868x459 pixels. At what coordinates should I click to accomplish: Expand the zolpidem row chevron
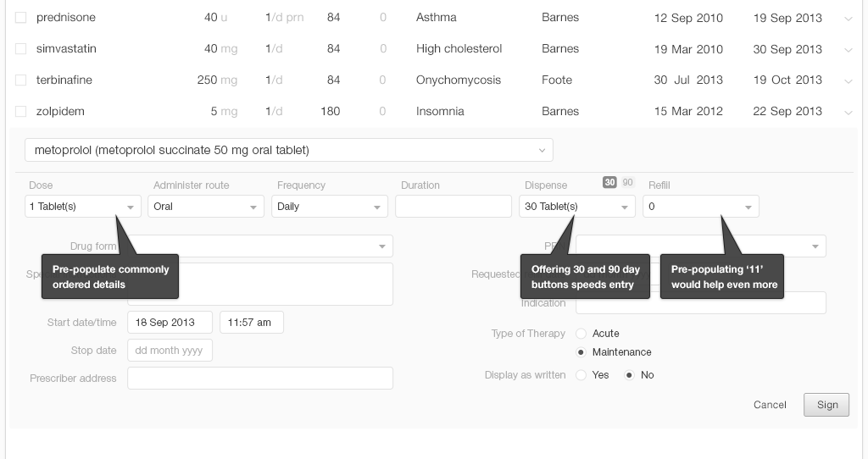pyautogui.click(x=849, y=113)
